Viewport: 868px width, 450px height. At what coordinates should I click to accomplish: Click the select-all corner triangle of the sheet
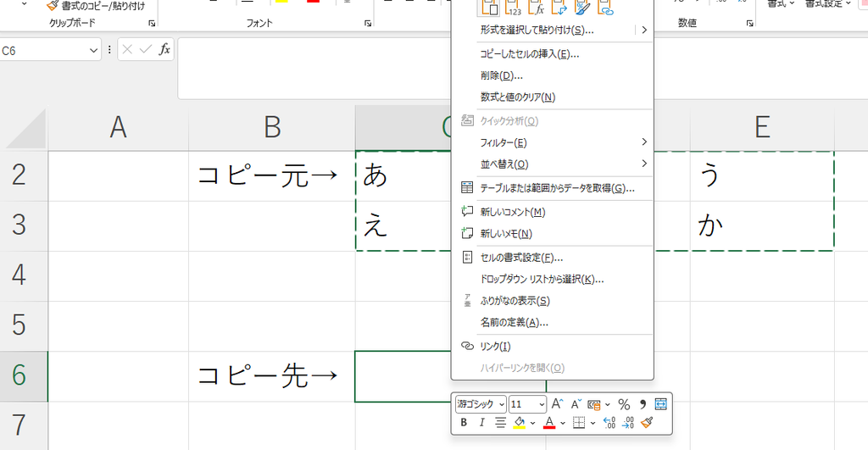(26, 130)
